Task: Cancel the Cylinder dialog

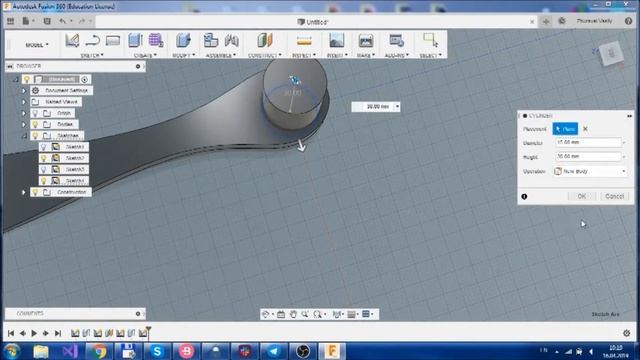Action: point(614,196)
